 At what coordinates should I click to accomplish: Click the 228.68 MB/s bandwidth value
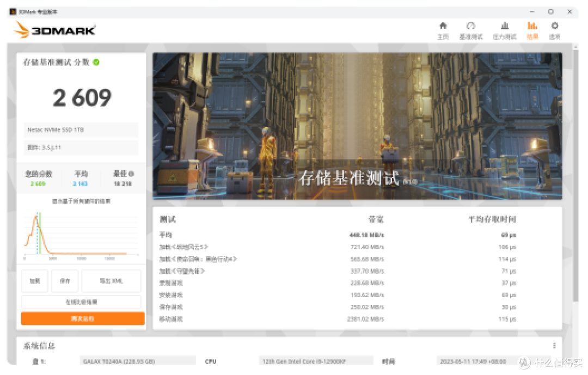367,283
